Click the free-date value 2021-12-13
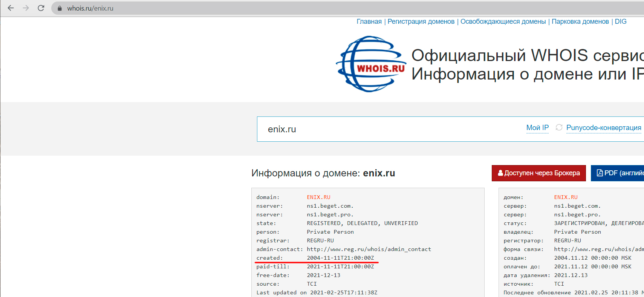644x297 pixels. pyautogui.click(x=323, y=275)
